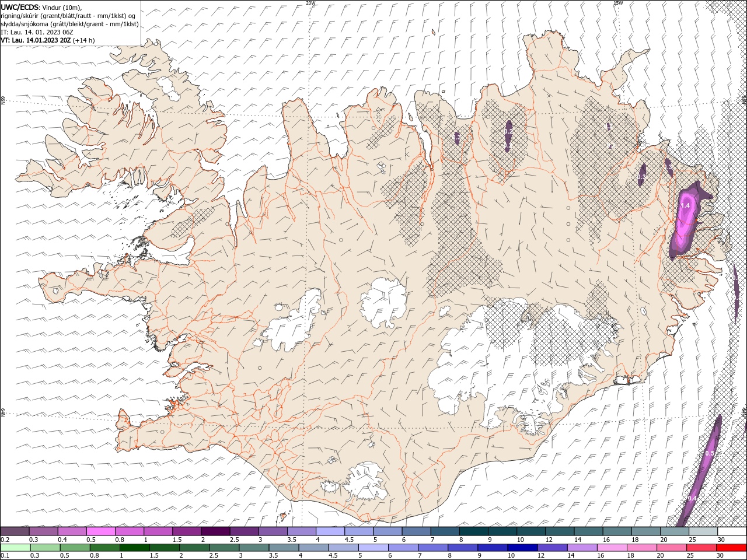Select top legend swatch between 0.3 and 0.4

pos(43,531)
